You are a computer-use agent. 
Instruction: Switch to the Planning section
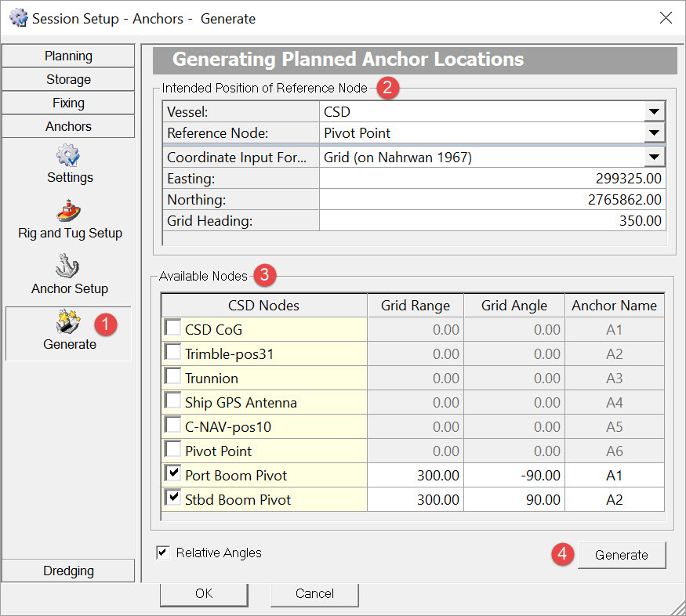click(68, 56)
